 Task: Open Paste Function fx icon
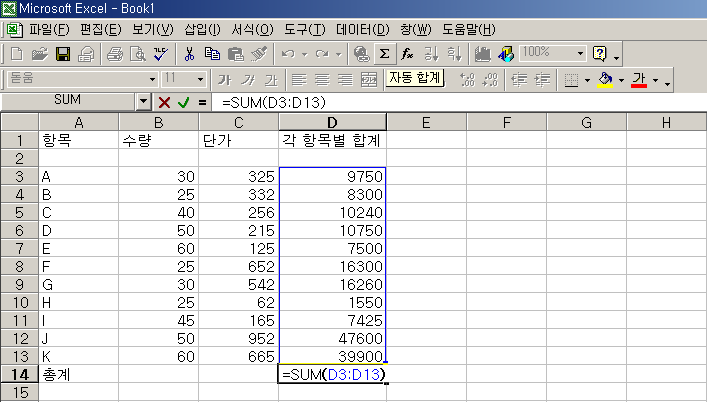[407, 54]
